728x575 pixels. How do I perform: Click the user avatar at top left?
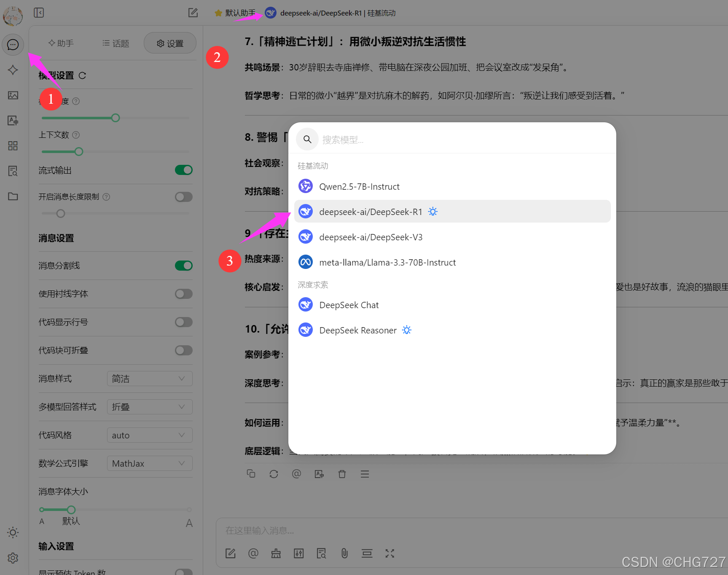click(13, 16)
